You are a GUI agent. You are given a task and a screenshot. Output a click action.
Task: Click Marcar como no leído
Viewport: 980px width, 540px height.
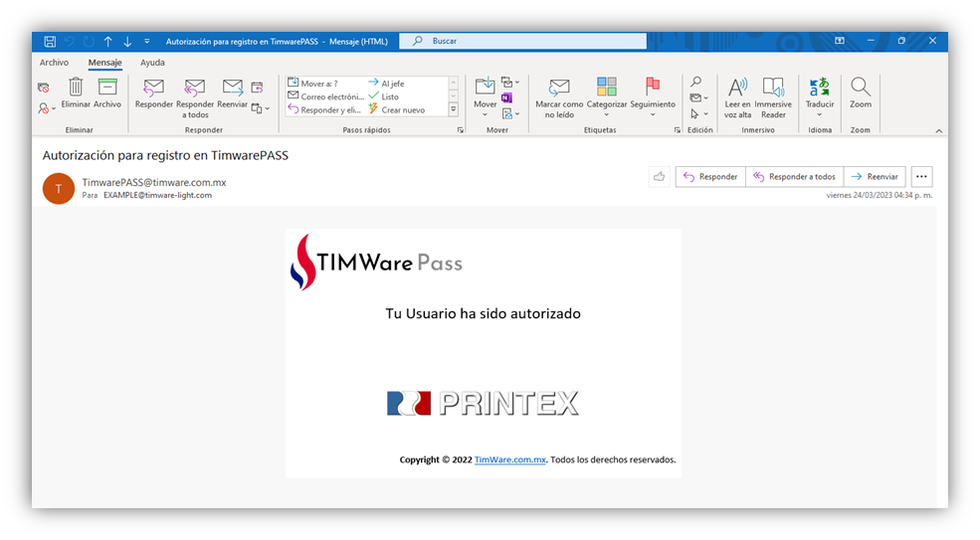tap(559, 98)
